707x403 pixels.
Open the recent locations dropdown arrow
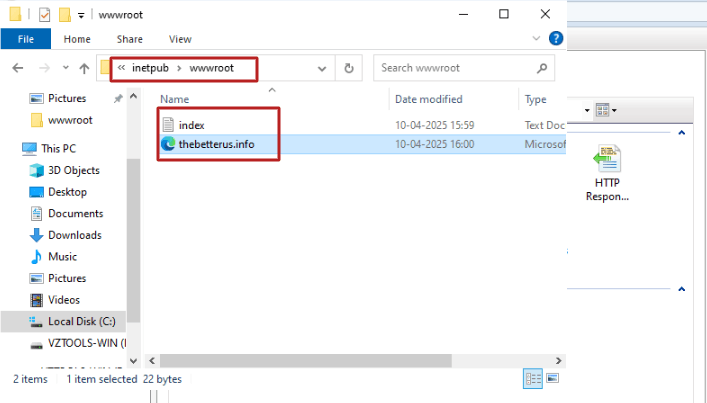pos(66,68)
